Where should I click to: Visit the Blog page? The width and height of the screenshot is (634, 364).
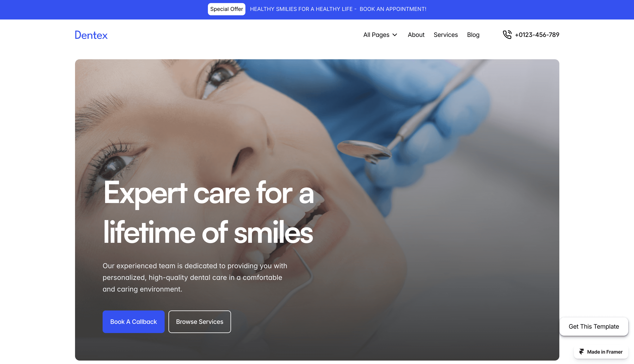click(473, 35)
